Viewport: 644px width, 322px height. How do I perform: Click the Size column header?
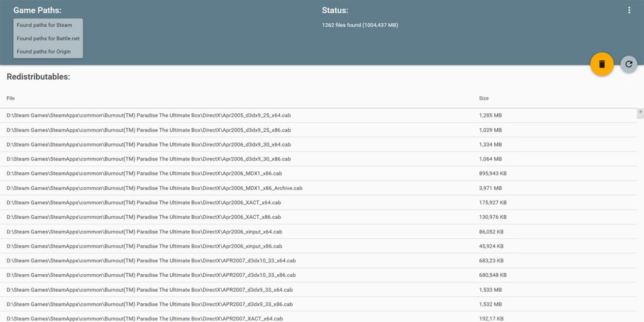click(484, 98)
